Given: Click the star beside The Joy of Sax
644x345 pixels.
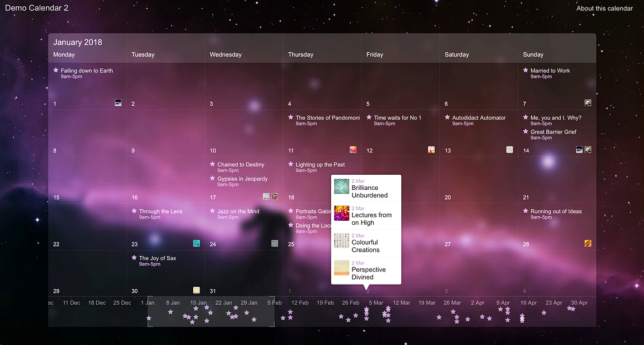Looking at the screenshot, I should (134, 258).
